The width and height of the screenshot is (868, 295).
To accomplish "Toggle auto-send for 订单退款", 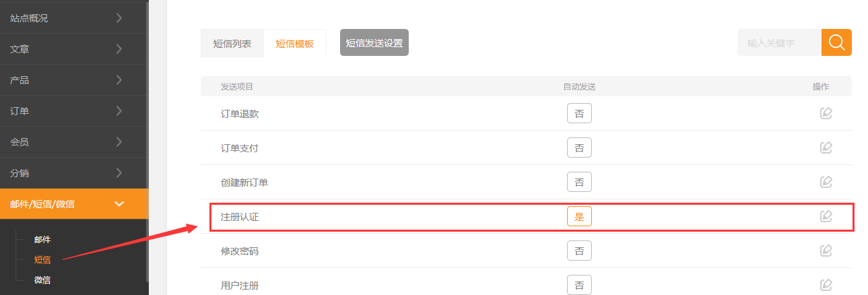I will [579, 113].
